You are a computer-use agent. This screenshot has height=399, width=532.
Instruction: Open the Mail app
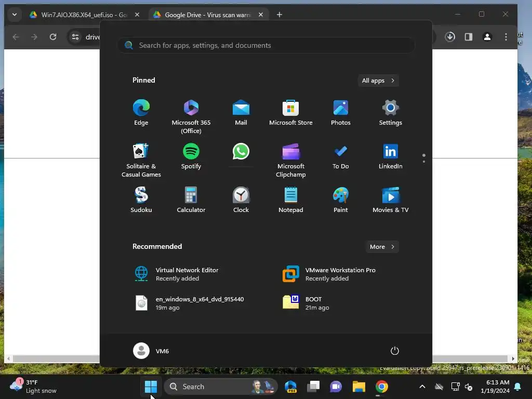point(241,113)
